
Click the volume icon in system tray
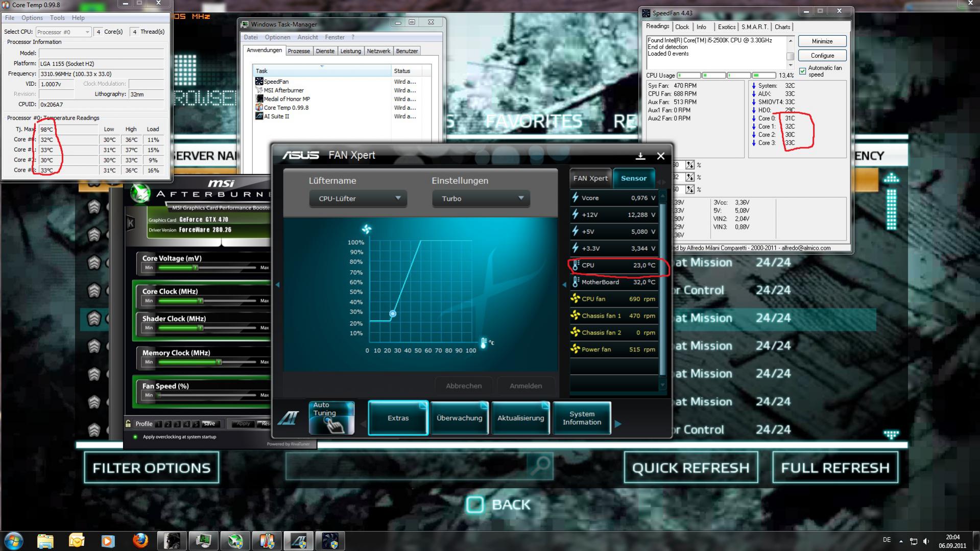point(926,541)
